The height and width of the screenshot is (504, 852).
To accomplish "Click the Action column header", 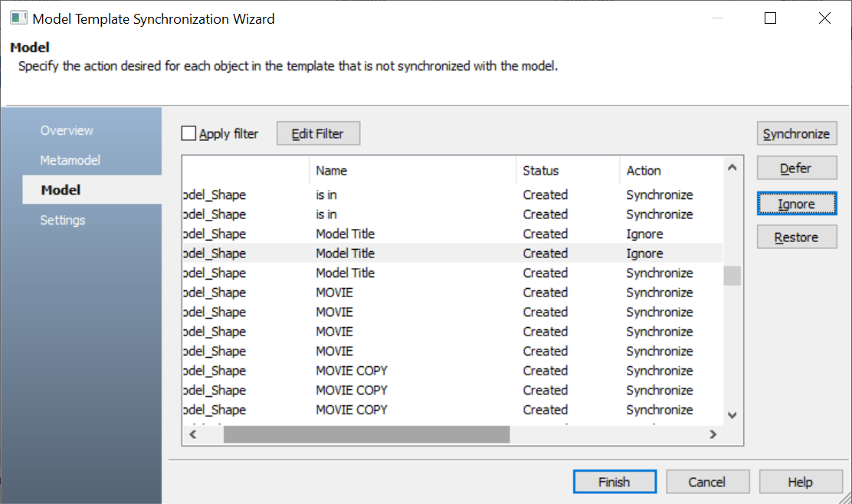I will (670, 171).
